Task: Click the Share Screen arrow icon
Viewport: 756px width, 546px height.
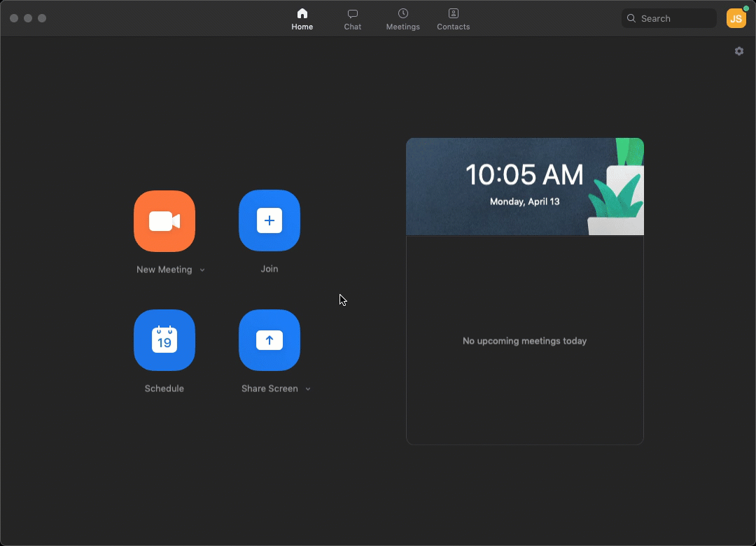Action: point(269,340)
